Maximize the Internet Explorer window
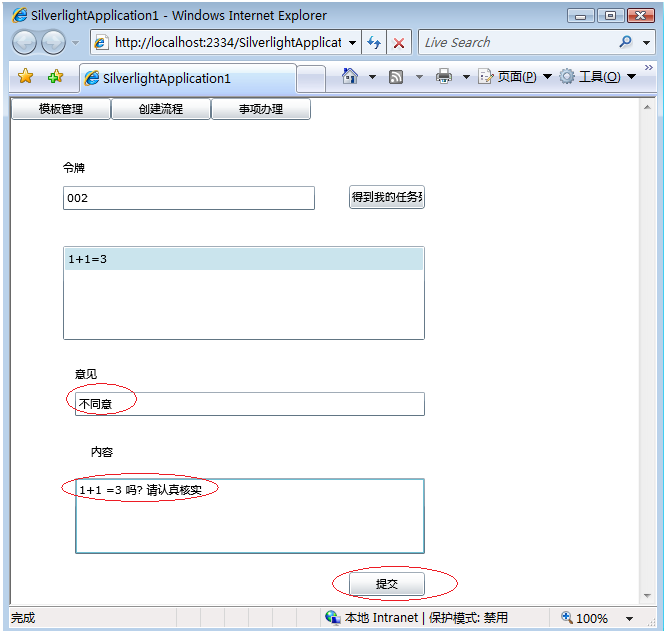The height and width of the screenshot is (633, 666). pos(610,16)
